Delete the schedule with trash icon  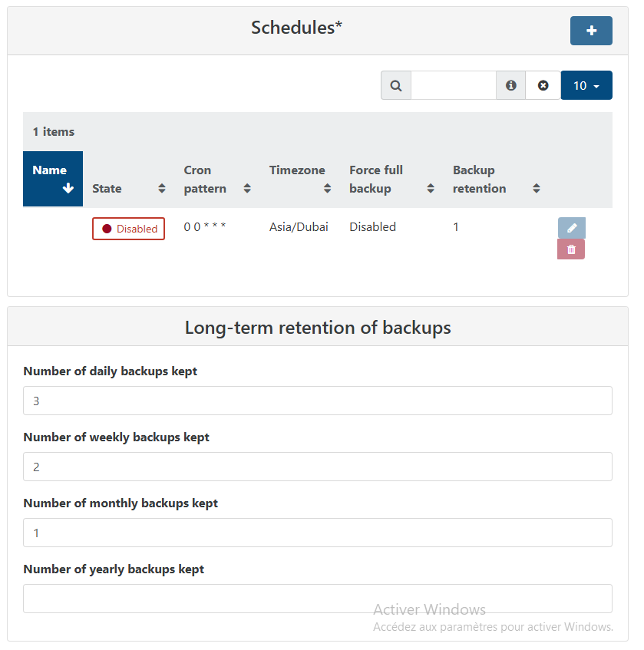pos(571,249)
